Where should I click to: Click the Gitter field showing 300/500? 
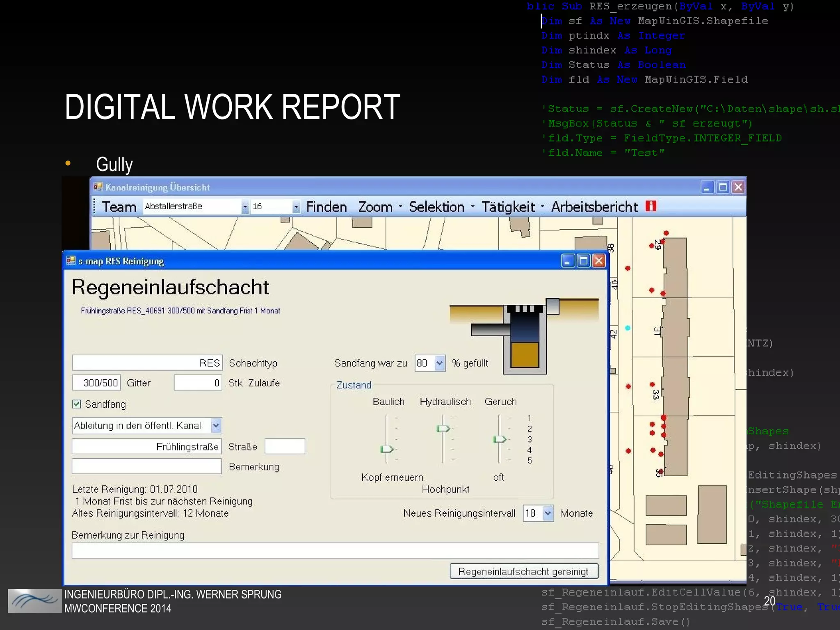pos(96,383)
